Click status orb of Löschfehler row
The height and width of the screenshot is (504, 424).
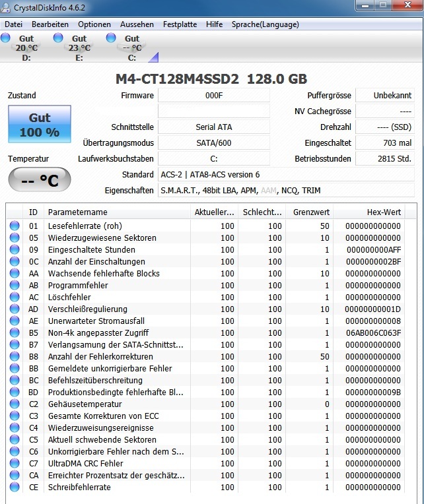15,297
